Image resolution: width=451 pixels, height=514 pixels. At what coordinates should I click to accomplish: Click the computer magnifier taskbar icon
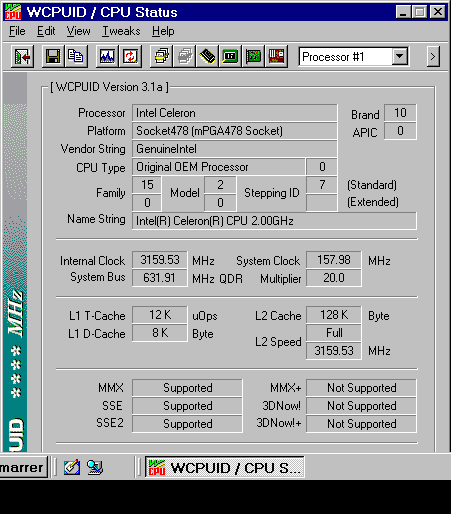[x=95, y=467]
